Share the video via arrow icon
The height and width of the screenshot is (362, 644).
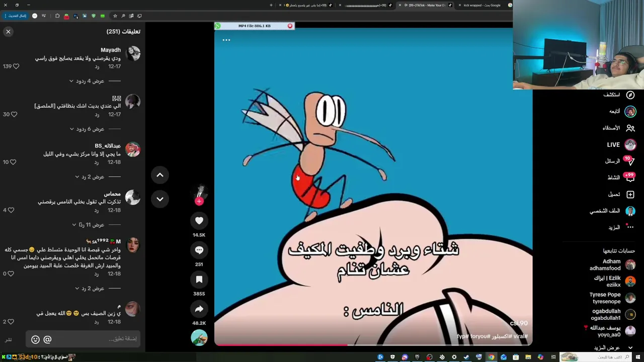[x=199, y=309]
